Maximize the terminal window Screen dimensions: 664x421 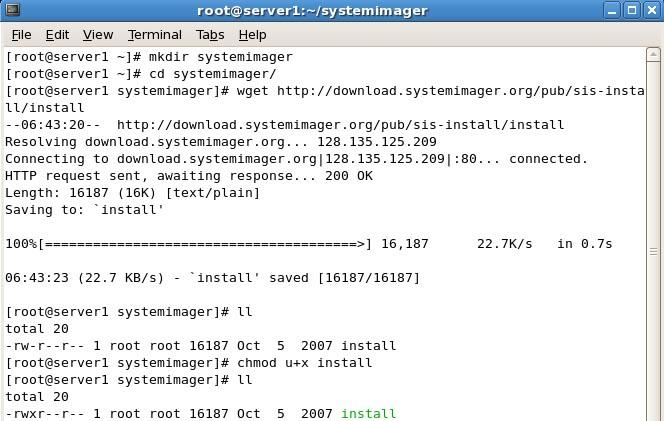pos(632,10)
